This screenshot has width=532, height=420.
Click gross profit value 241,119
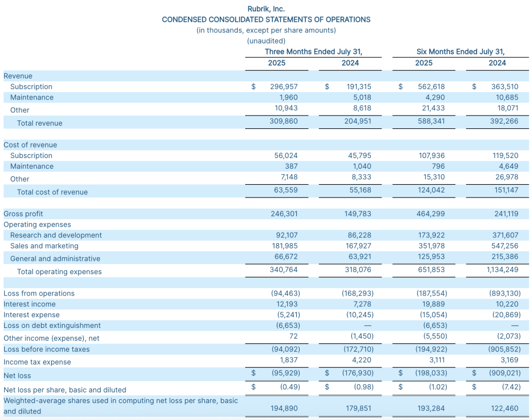click(x=506, y=214)
